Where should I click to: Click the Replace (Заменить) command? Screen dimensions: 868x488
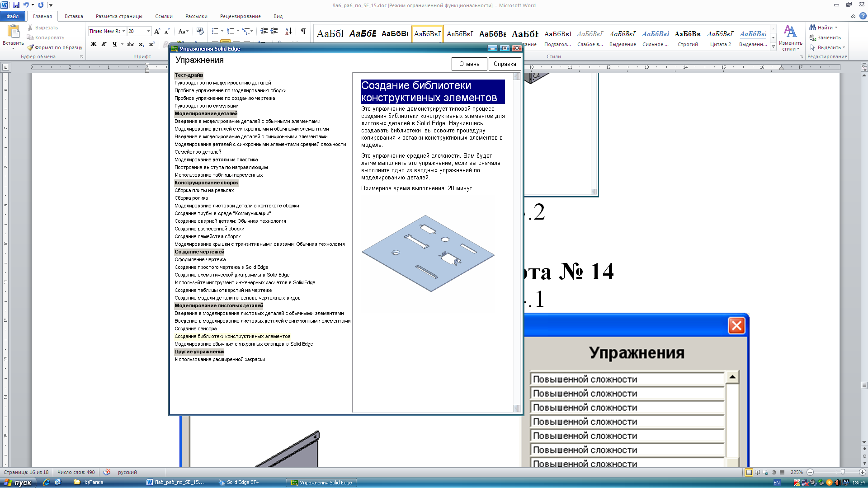click(825, 38)
